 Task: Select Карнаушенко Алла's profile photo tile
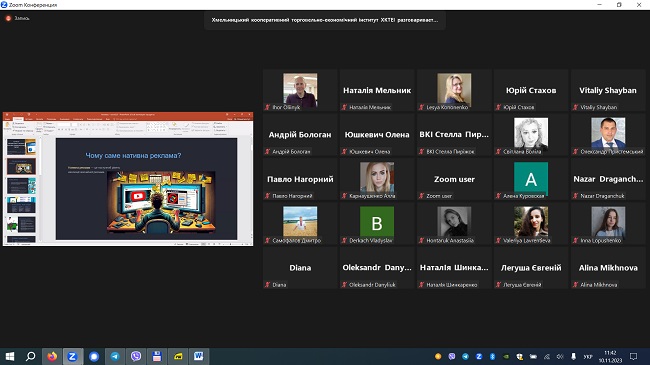click(377, 178)
